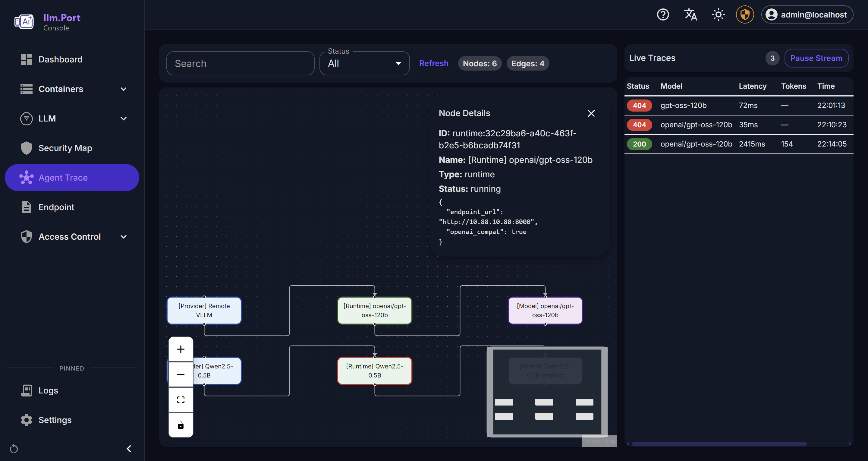Click the endpoint_url JSON value
868x461 pixels.
(488, 222)
